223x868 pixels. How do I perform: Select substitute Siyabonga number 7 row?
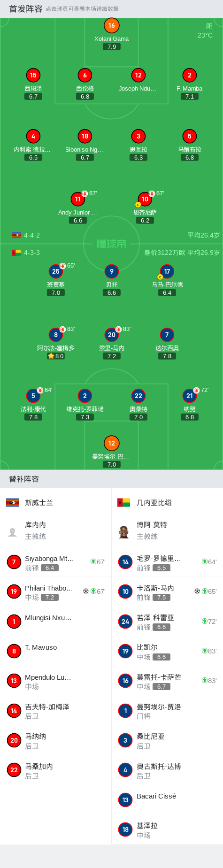tap(55, 562)
